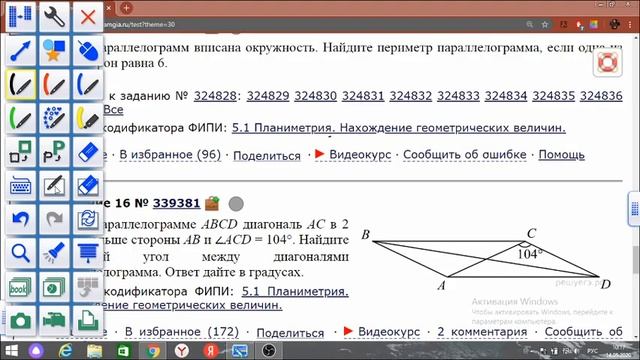Select the black pen

pos(20,84)
